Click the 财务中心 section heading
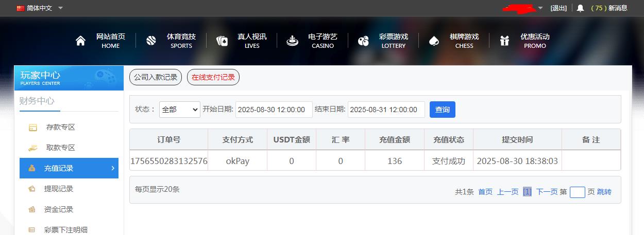Screen dimensions: 644x235 click(37, 101)
